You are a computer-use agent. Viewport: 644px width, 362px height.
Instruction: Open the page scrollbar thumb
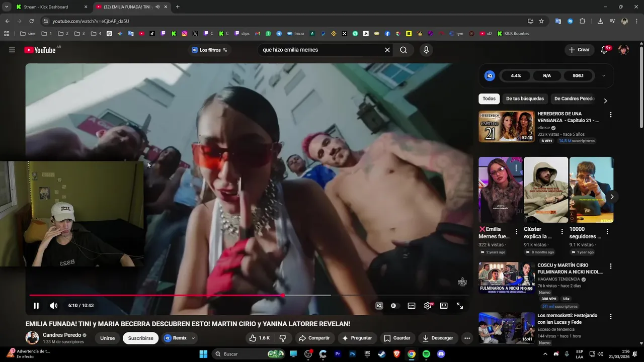pos(641,88)
